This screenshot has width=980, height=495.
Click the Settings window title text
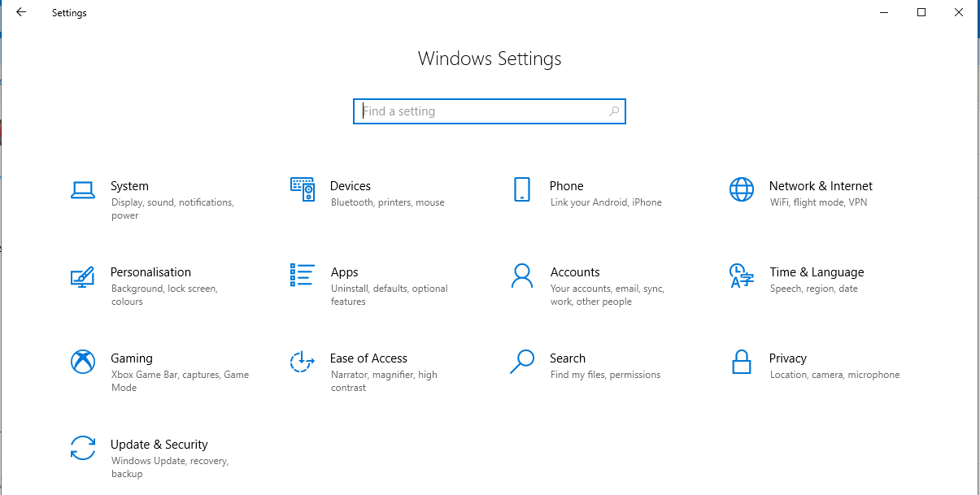click(69, 13)
